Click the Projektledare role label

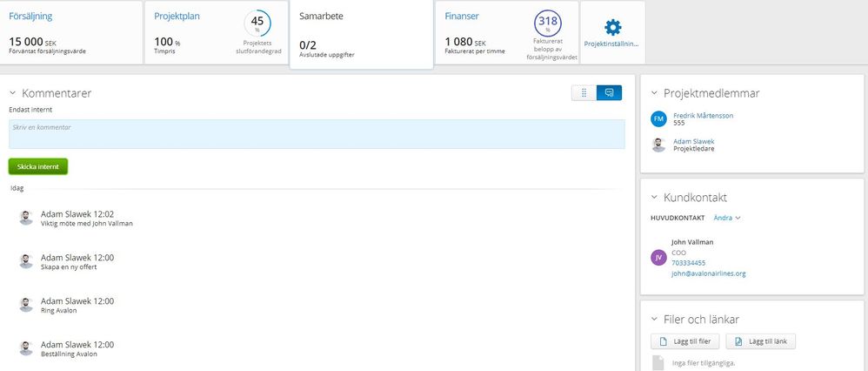coord(694,149)
